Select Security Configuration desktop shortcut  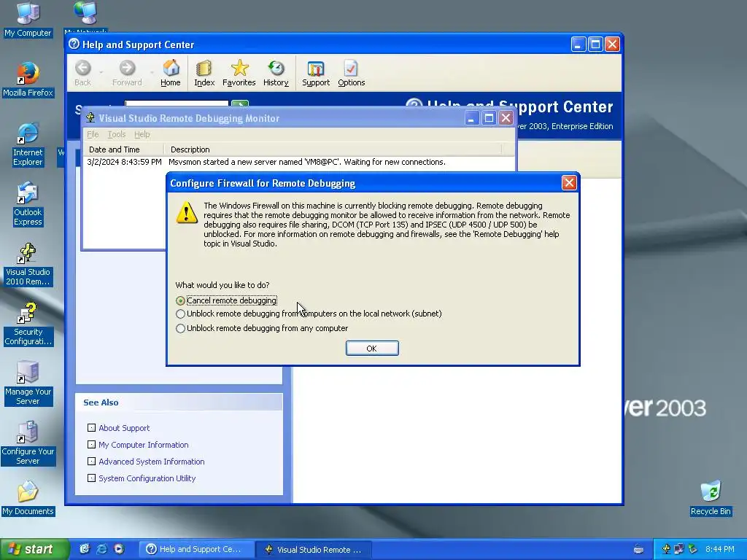(28, 324)
